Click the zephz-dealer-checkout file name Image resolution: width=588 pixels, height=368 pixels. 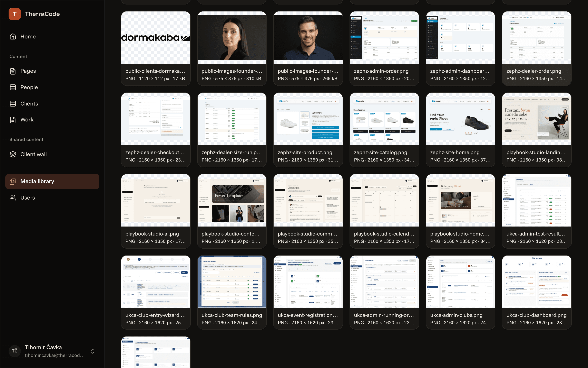click(x=156, y=152)
